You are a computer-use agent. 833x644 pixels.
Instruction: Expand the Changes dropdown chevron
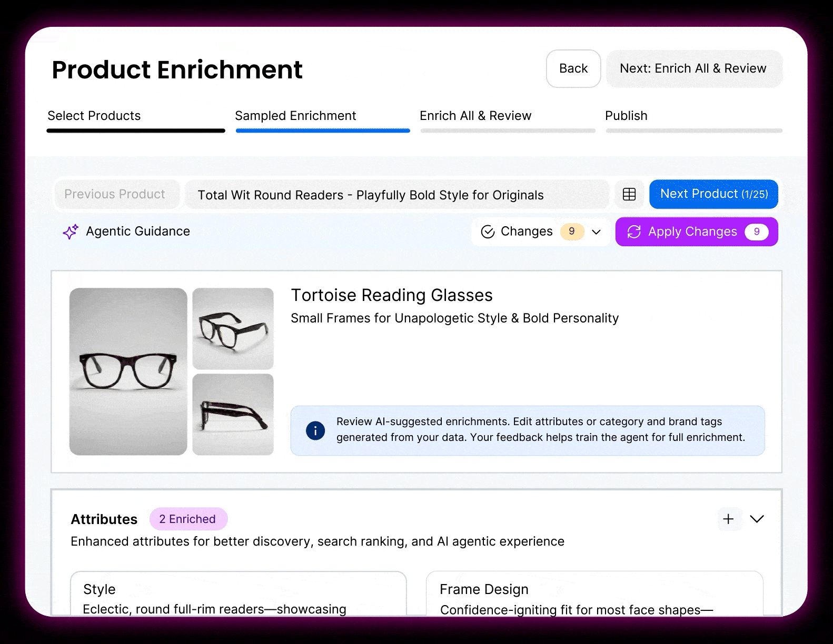coord(596,232)
